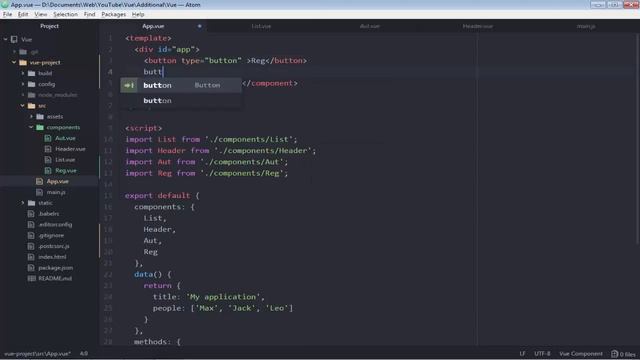Collapse the components folder arrow
Screen dimensions: 640x360
pos(31,127)
